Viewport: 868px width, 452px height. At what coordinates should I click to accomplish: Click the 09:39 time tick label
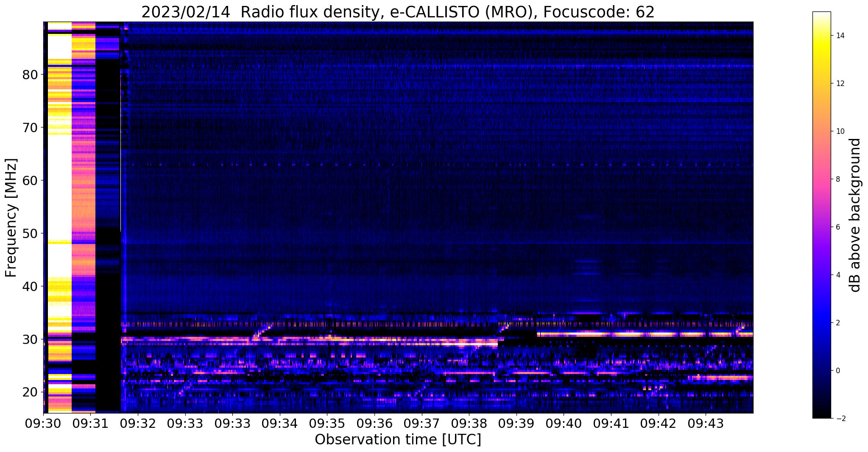516,424
